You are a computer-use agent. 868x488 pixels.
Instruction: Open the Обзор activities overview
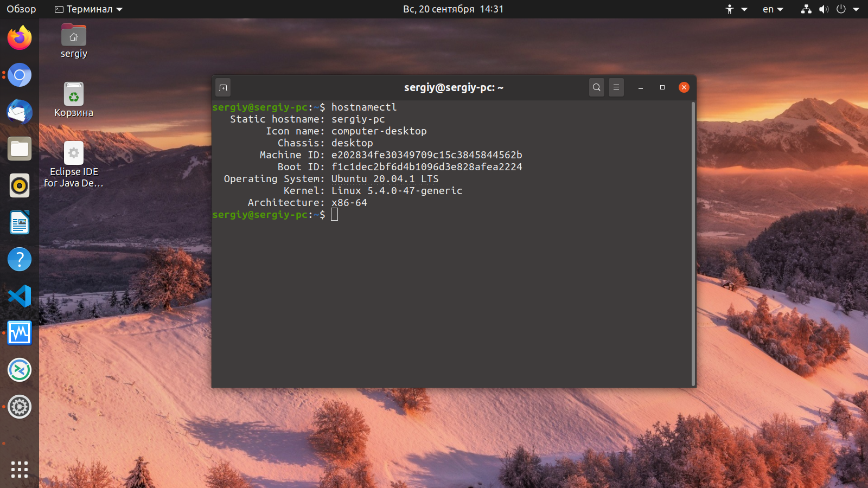pos(21,9)
